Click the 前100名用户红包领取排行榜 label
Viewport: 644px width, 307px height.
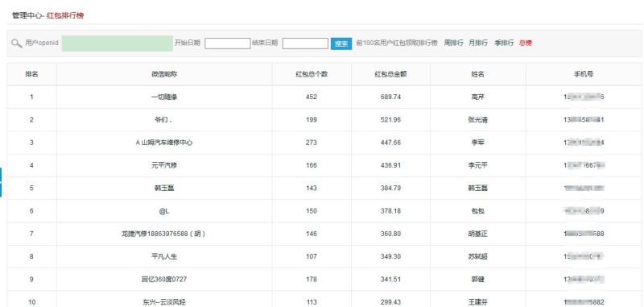[397, 43]
